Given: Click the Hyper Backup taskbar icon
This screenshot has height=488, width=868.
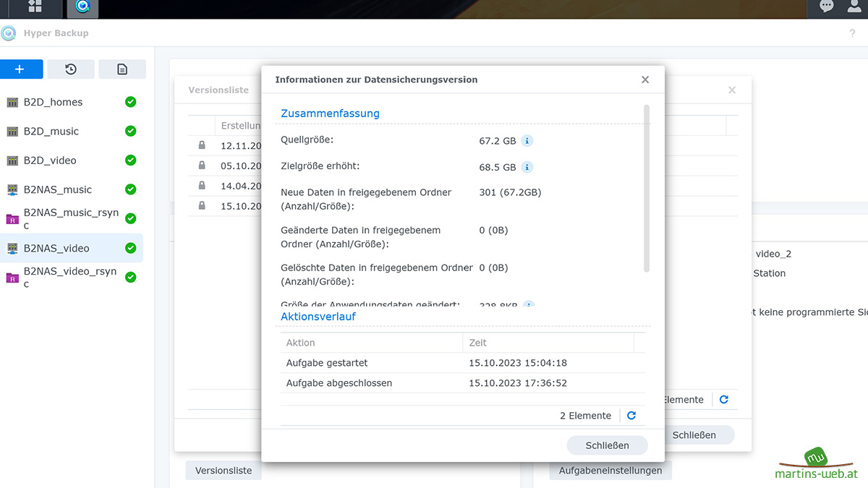Looking at the screenshot, I should (x=82, y=7).
